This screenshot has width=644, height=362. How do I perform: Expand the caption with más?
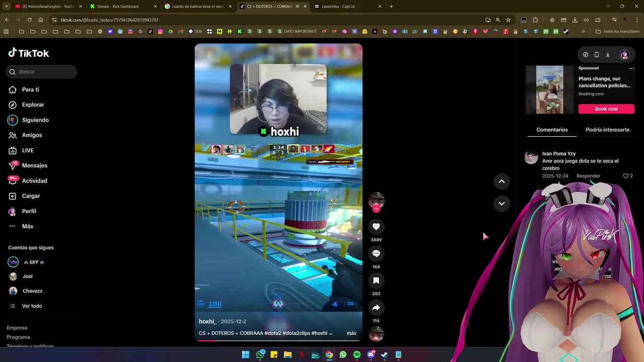click(351, 333)
